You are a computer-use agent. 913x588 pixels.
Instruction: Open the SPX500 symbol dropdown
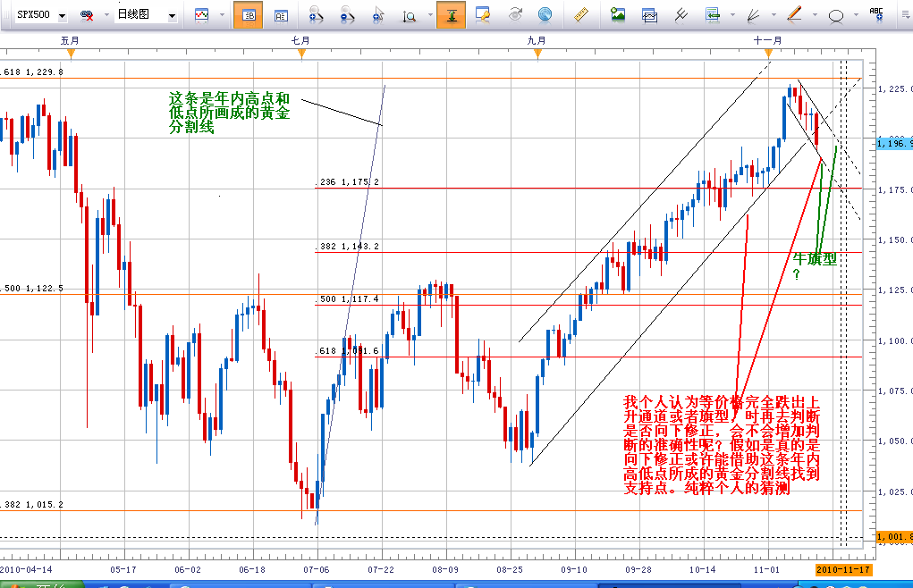[x=62, y=16]
